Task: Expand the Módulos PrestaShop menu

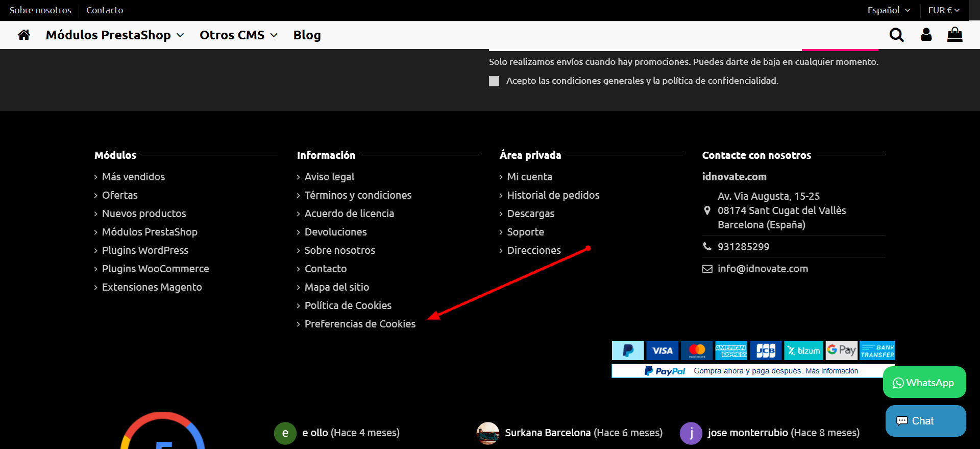Action: click(115, 35)
